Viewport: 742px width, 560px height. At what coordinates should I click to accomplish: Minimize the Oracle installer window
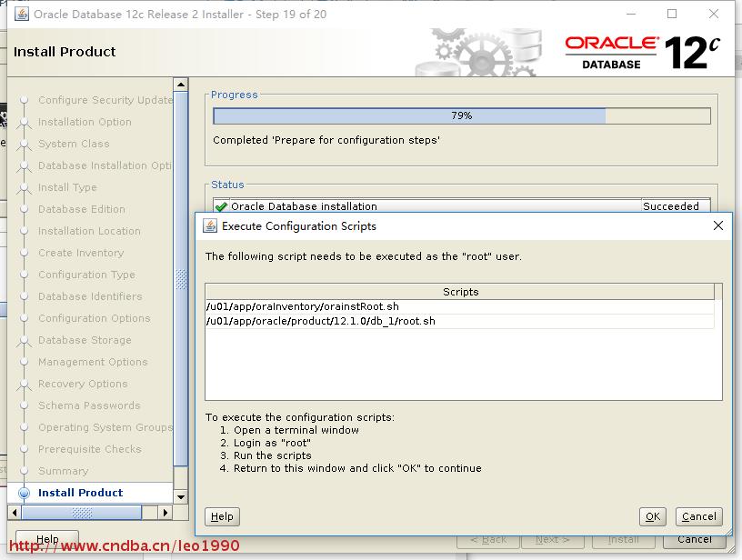click(x=631, y=15)
